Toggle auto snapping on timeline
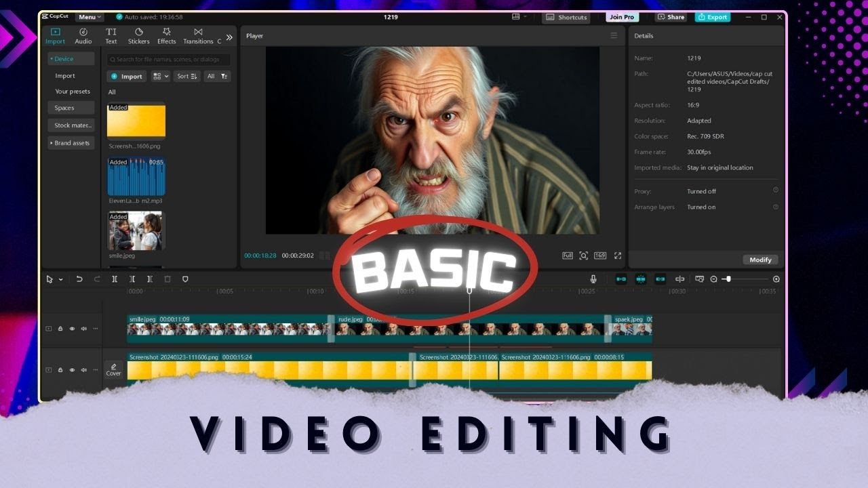This screenshot has height=488, width=868. click(x=641, y=279)
